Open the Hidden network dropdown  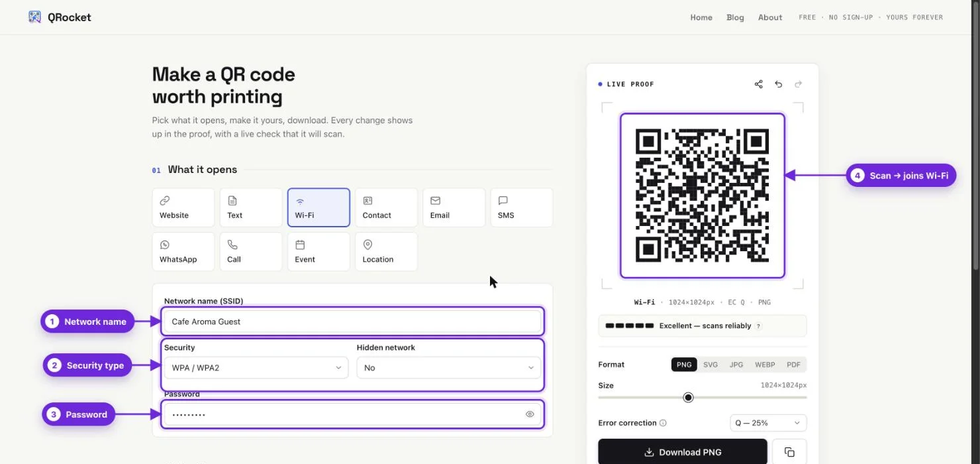coord(448,368)
